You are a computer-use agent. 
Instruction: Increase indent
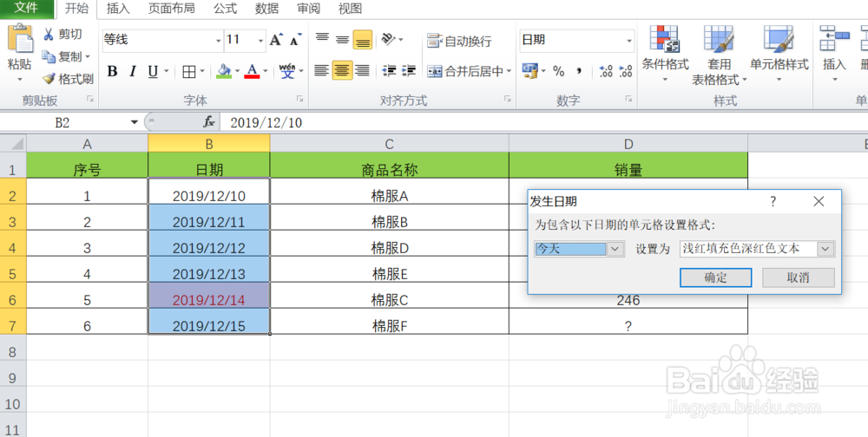[409, 71]
